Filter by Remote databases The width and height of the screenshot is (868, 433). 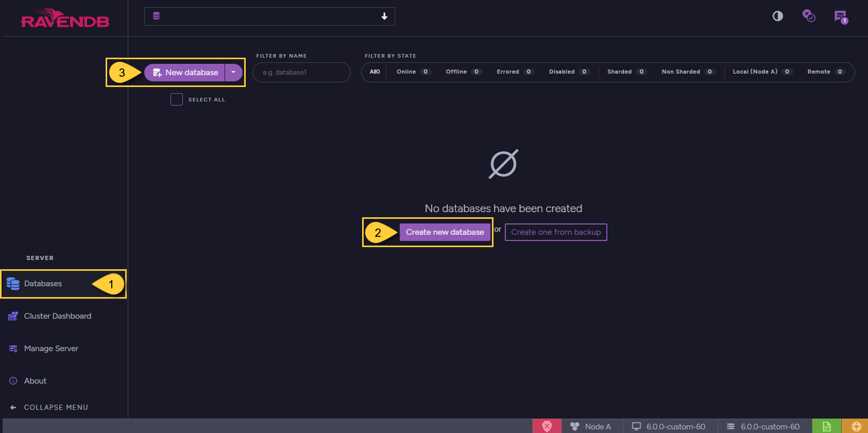point(826,72)
